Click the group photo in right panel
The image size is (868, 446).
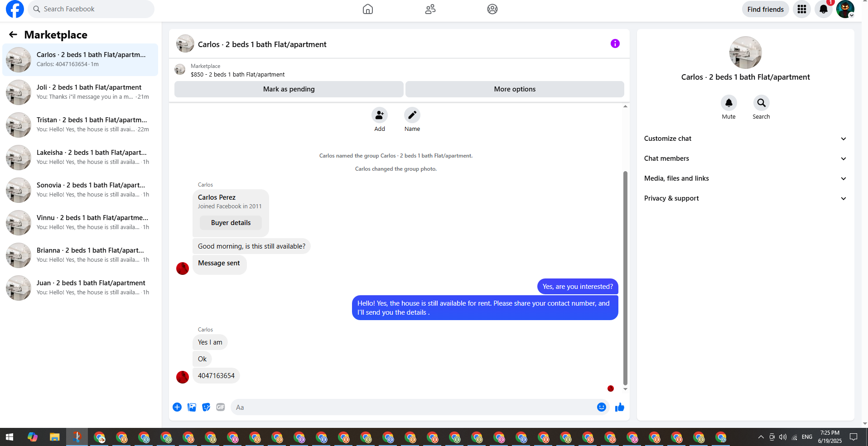click(x=746, y=53)
